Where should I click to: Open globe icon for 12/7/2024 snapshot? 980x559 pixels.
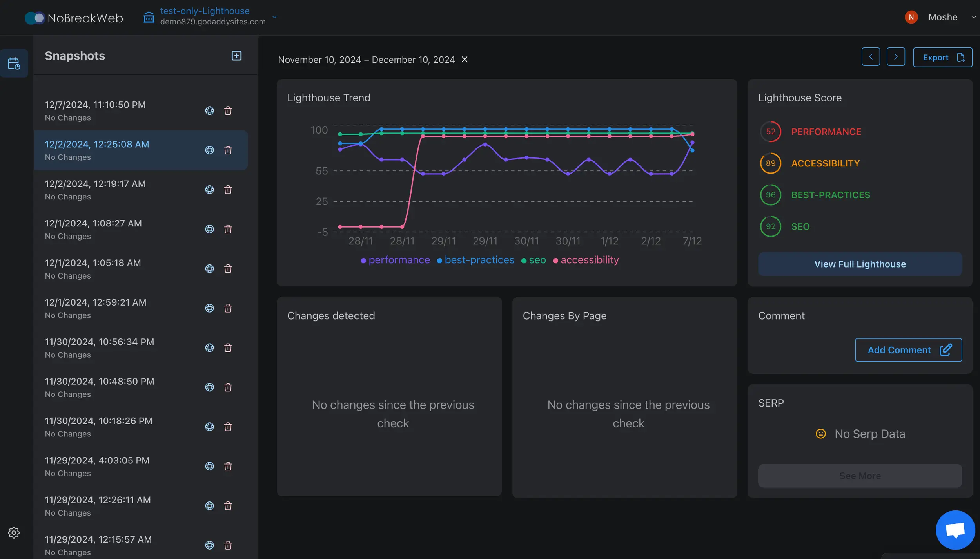pos(209,111)
